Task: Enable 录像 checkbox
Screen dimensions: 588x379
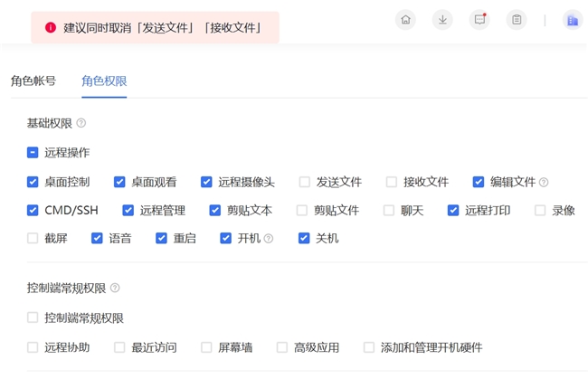Action: (540, 211)
